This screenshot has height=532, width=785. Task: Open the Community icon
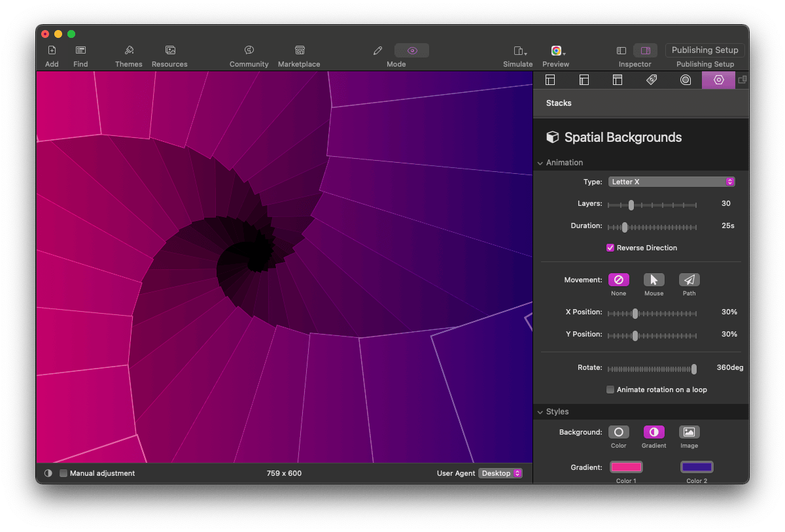point(249,50)
